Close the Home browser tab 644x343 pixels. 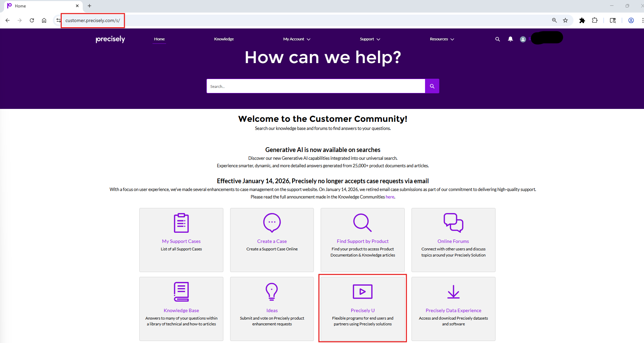(77, 6)
